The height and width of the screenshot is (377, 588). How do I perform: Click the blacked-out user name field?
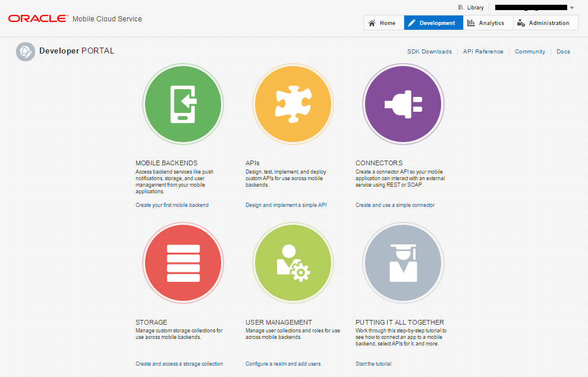tap(531, 8)
